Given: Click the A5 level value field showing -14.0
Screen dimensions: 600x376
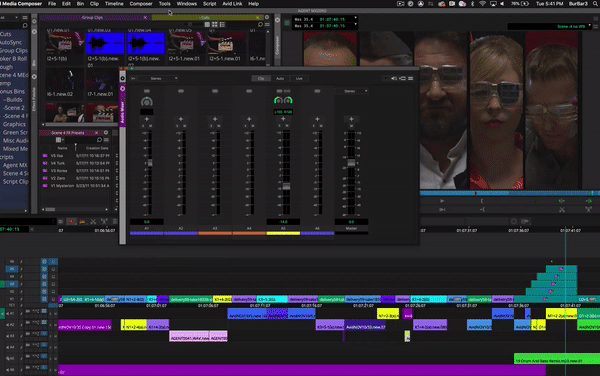Looking at the screenshot, I should tap(283, 222).
